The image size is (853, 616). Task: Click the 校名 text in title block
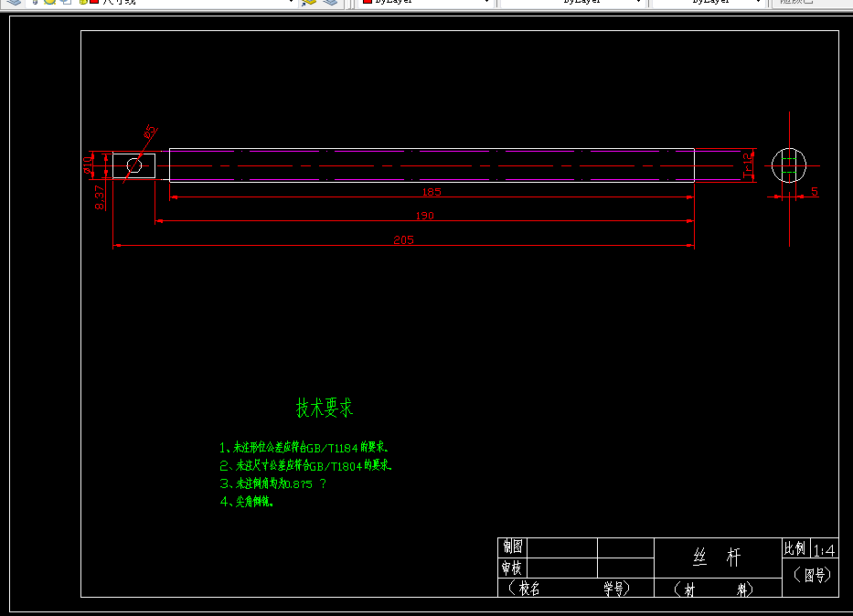(x=529, y=588)
